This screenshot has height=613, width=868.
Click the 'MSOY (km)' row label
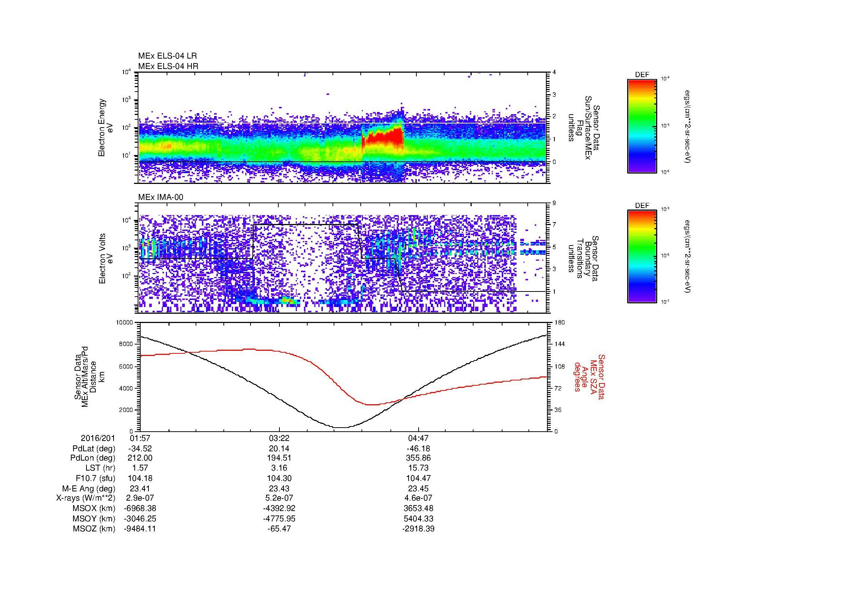tap(94, 518)
